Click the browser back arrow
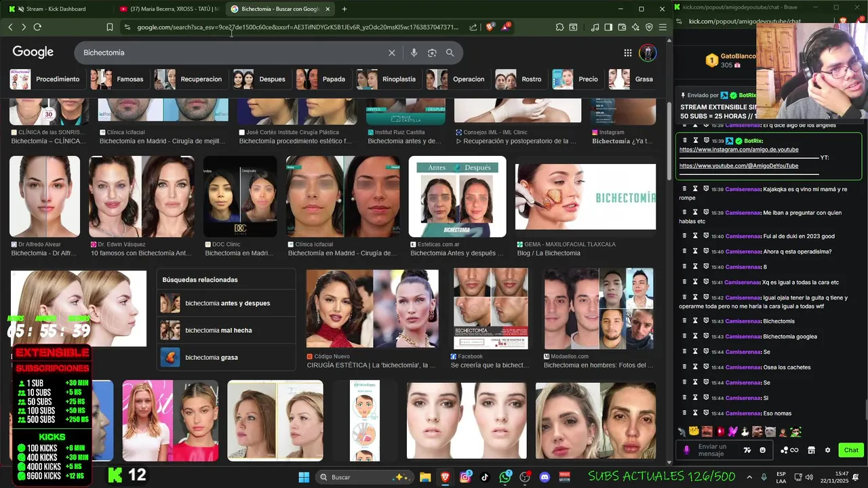Viewport: 868px width, 488px height. (10, 27)
